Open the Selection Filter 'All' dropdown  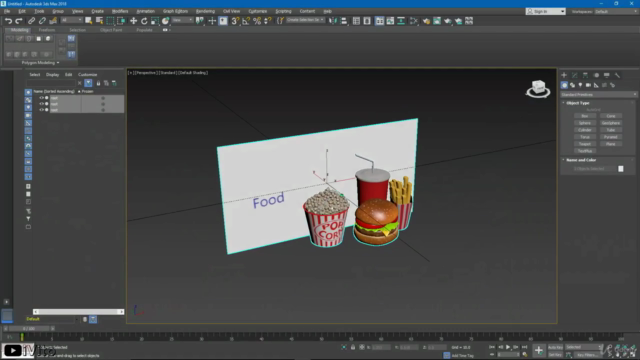pos(71,20)
